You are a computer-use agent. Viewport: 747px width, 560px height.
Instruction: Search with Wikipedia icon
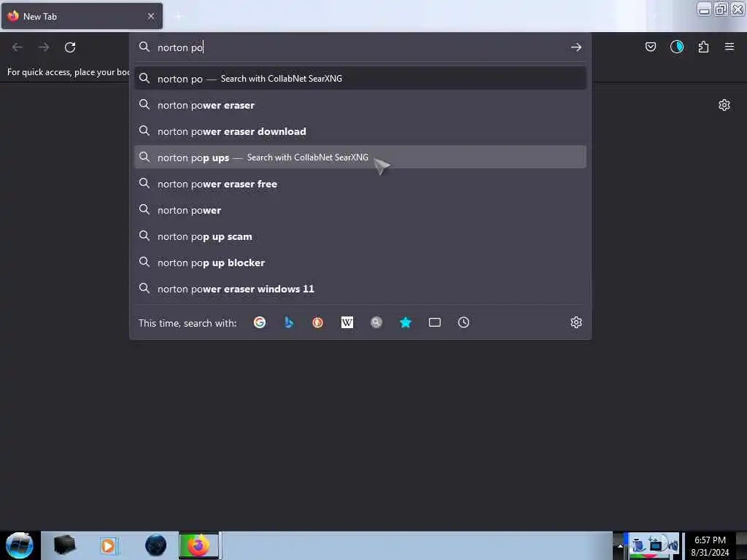347,322
